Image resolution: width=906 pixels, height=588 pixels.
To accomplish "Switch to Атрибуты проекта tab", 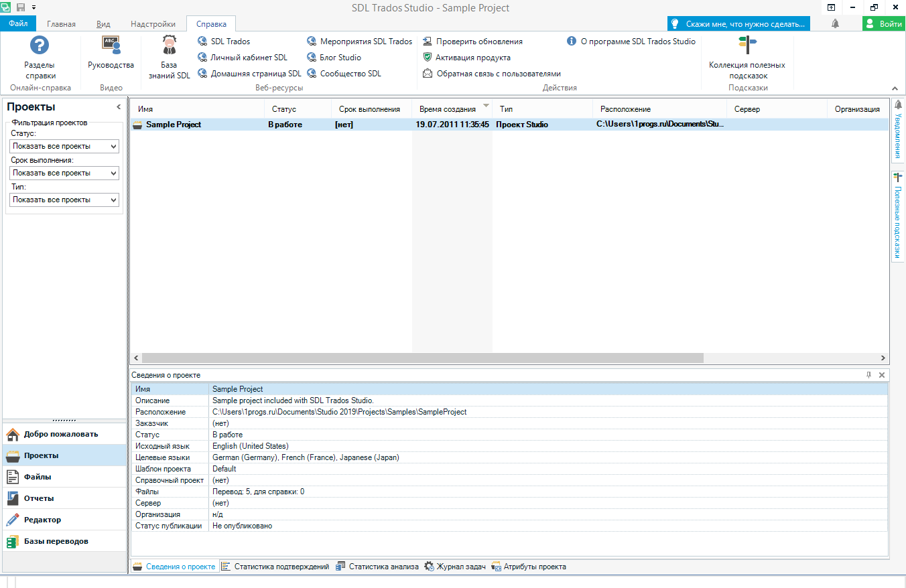I will pyautogui.click(x=529, y=567).
